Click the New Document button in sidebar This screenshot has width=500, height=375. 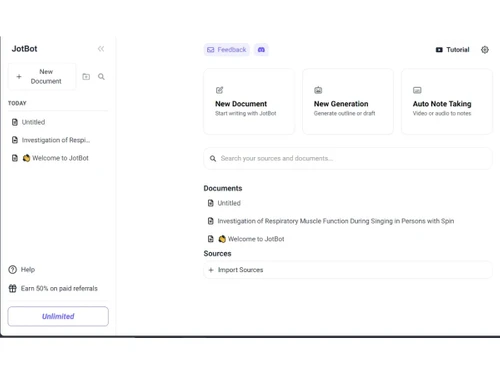(x=42, y=76)
